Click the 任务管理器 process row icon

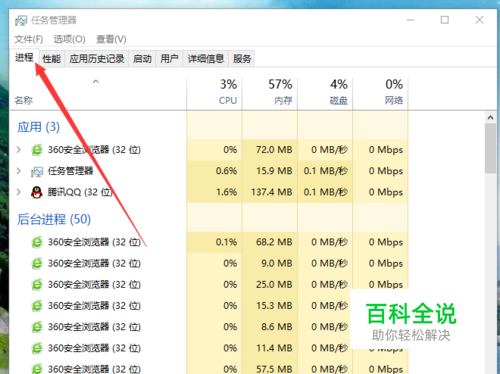(37, 171)
